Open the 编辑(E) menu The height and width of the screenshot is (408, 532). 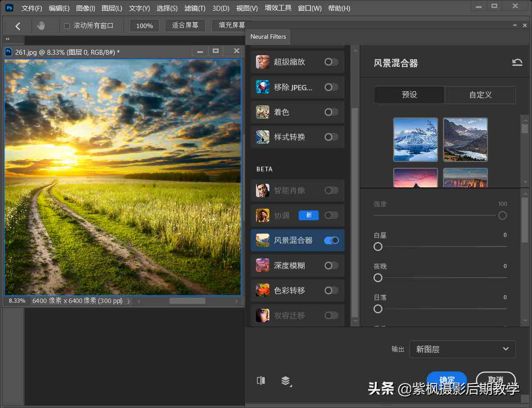(x=59, y=8)
